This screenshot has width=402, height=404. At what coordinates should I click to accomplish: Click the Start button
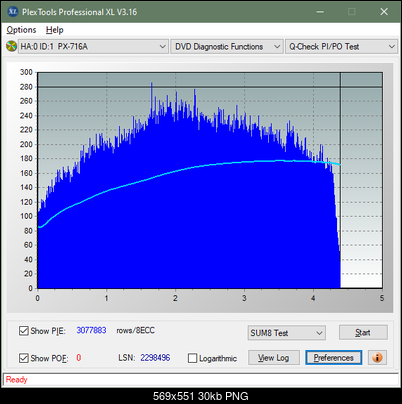point(363,332)
